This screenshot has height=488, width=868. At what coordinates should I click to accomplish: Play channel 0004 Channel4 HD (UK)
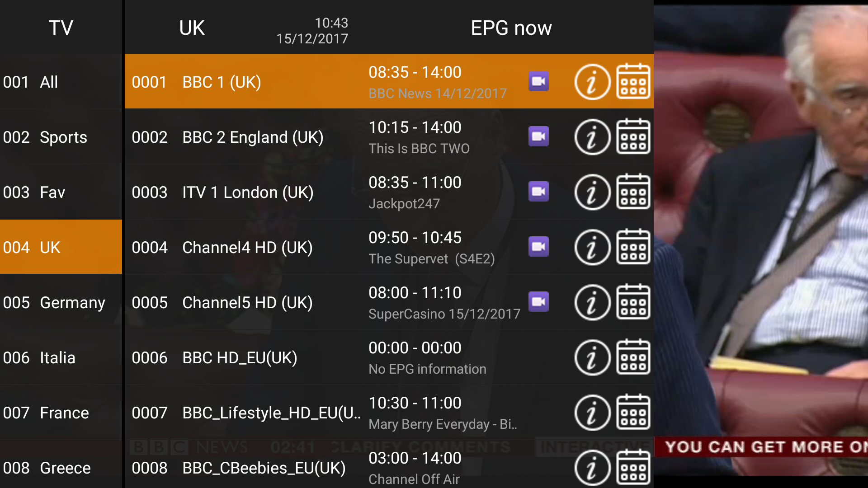click(x=389, y=247)
